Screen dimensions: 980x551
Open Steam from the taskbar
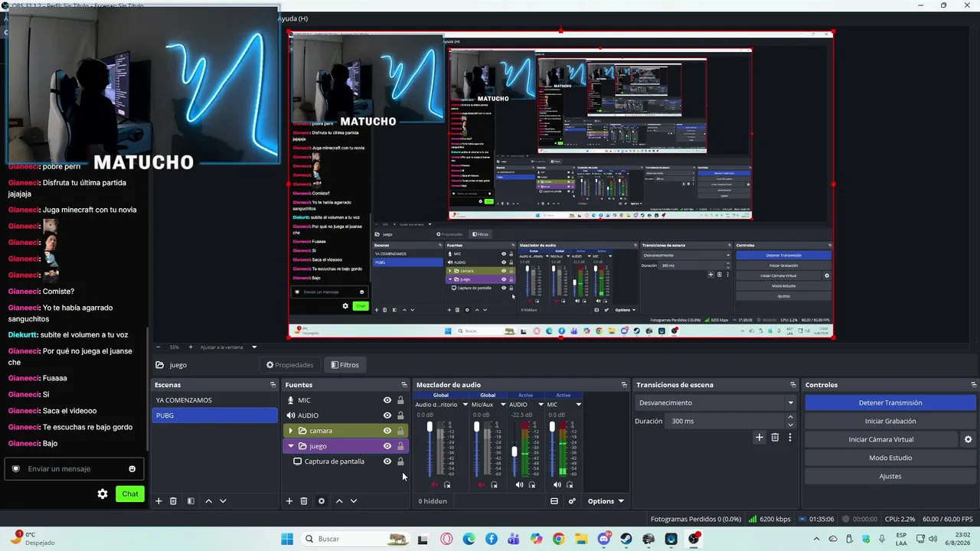click(626, 539)
